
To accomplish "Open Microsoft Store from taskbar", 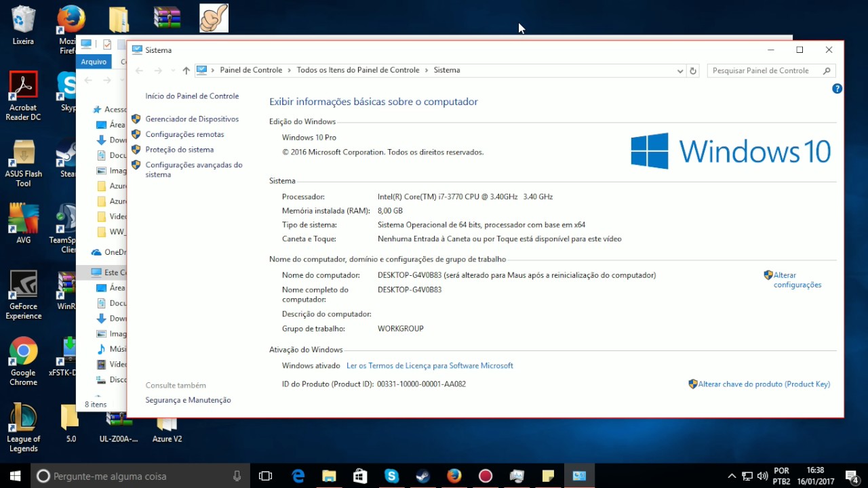I will pyautogui.click(x=360, y=476).
